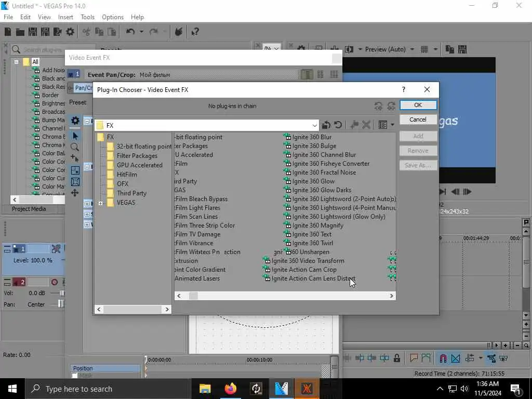Click Cancel in Plug-In Chooser
The width and height of the screenshot is (532, 399).
[x=418, y=119]
